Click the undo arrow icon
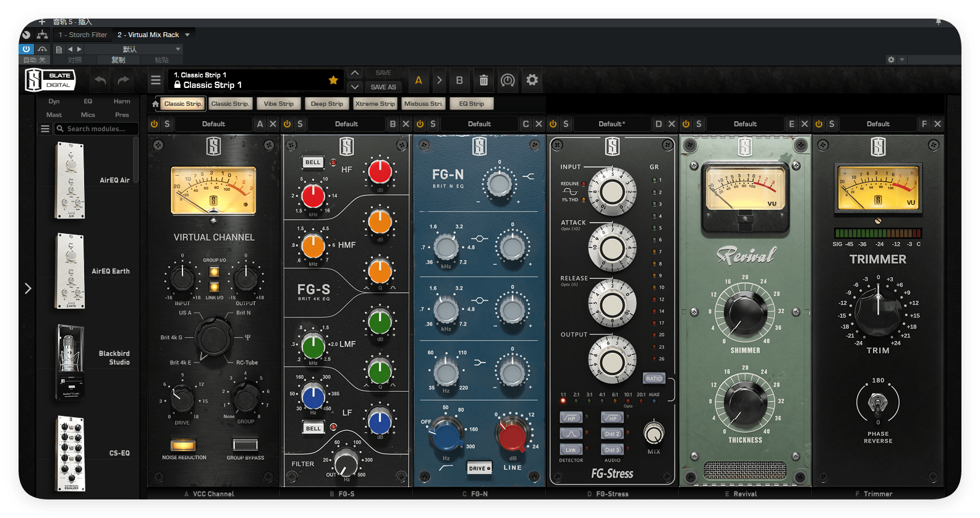 (x=101, y=80)
